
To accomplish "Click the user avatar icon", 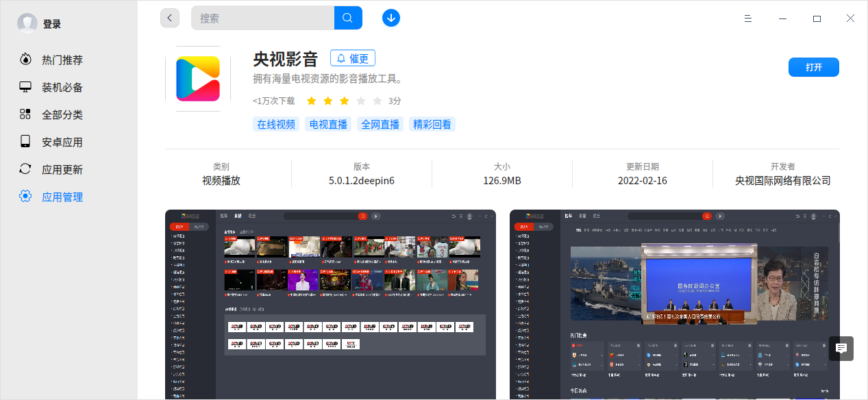I will click(27, 23).
